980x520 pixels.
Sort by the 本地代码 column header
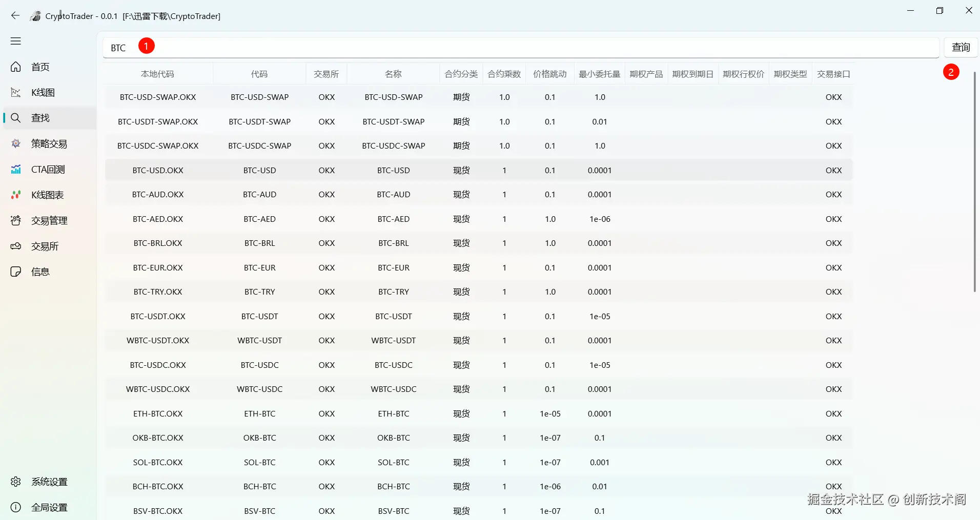[158, 74]
